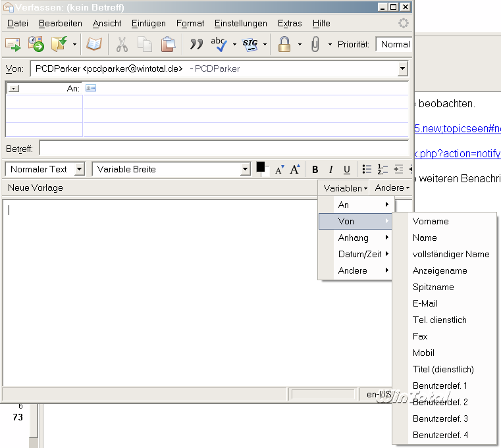Click the SIG signature icon

point(250,44)
